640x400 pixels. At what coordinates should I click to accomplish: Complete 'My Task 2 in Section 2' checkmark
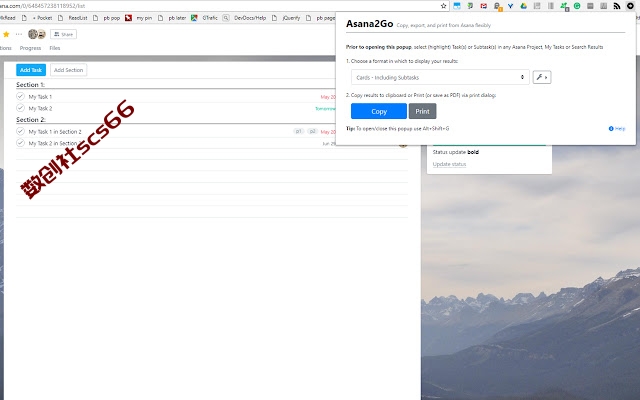(x=20, y=142)
